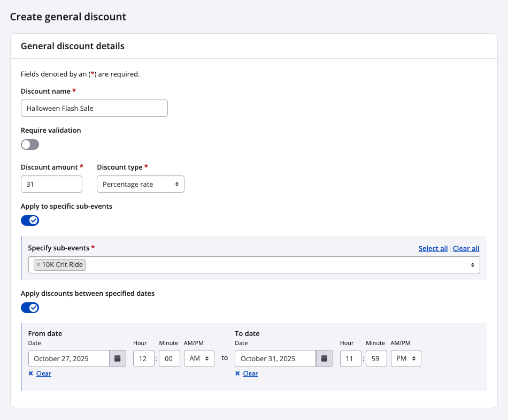
Task: Open the Discount type dropdown
Action: click(141, 184)
